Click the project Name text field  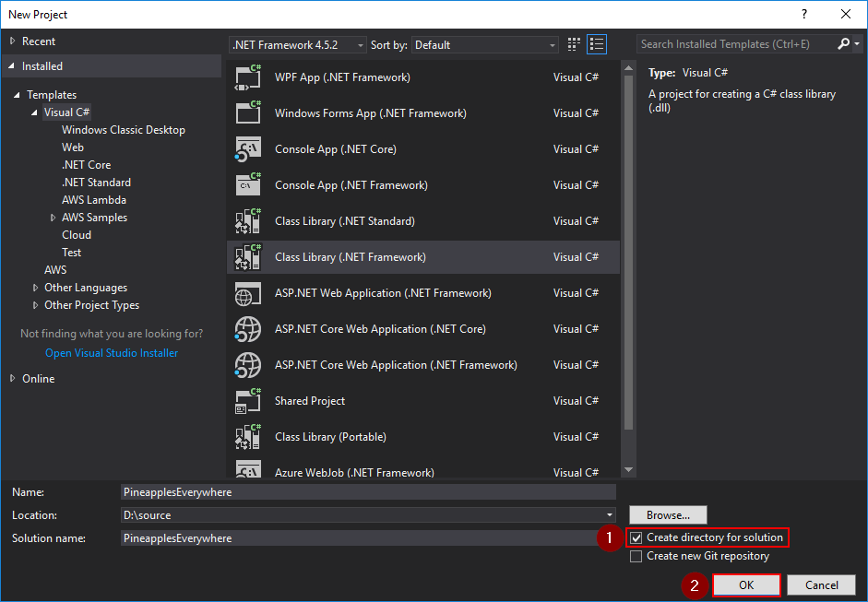[x=368, y=492]
